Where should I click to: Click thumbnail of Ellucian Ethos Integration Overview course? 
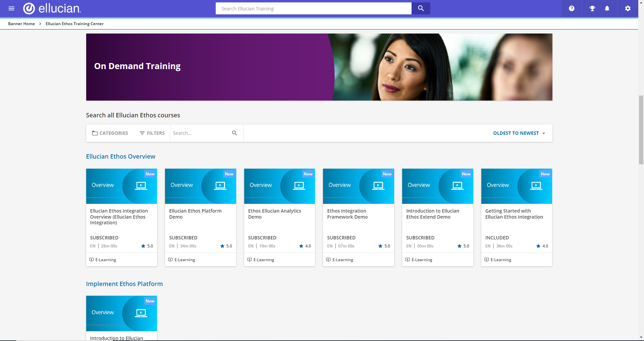tap(121, 186)
